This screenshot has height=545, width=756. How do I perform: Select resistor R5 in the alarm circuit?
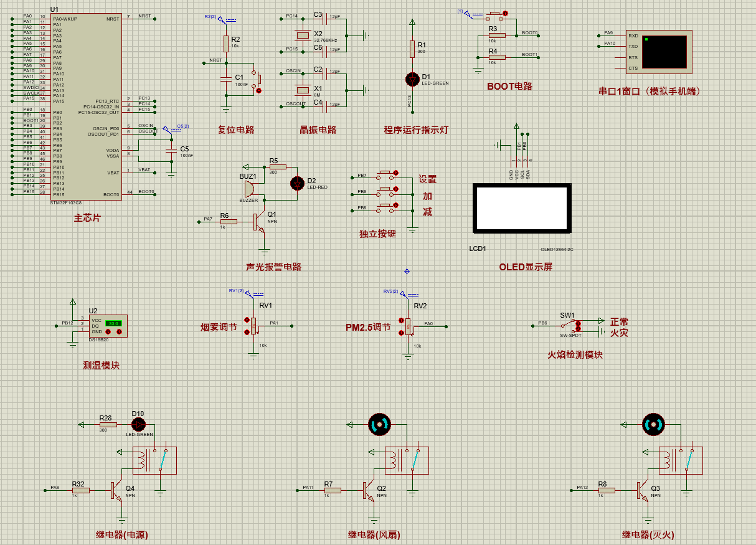coord(278,167)
